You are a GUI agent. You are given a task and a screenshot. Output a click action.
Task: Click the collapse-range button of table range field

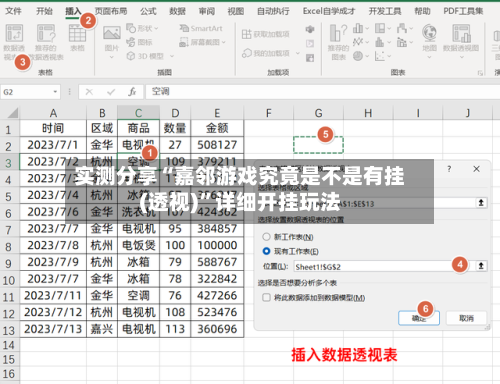pyautogui.click(x=481, y=203)
